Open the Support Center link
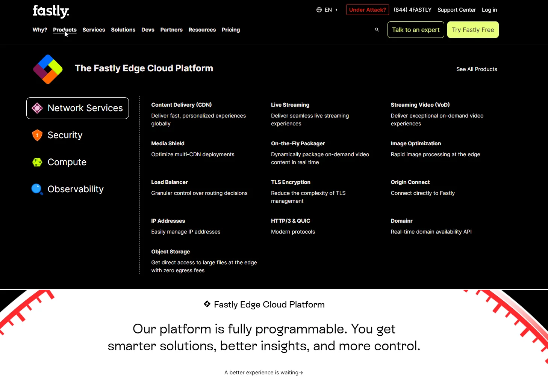The height and width of the screenshot is (392, 548). tap(457, 10)
